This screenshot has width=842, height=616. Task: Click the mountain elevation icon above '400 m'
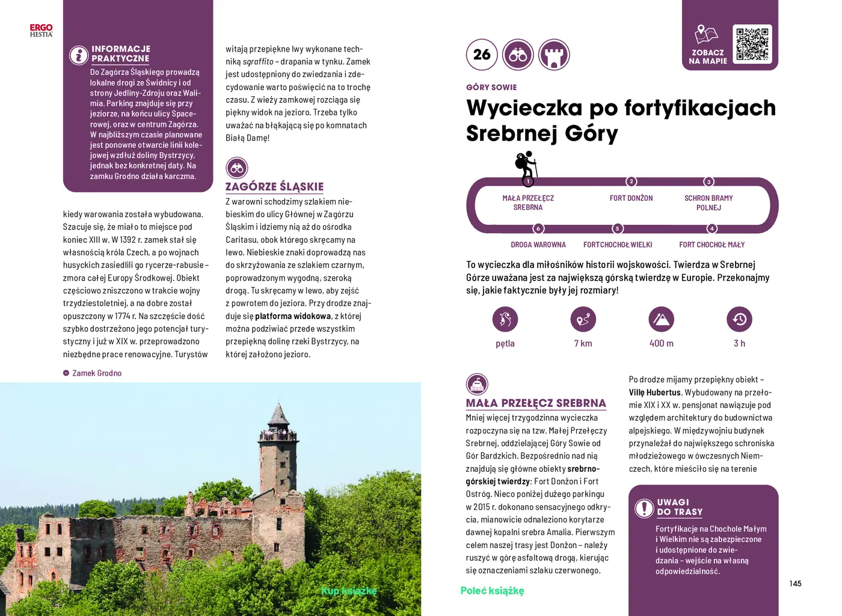662,319
